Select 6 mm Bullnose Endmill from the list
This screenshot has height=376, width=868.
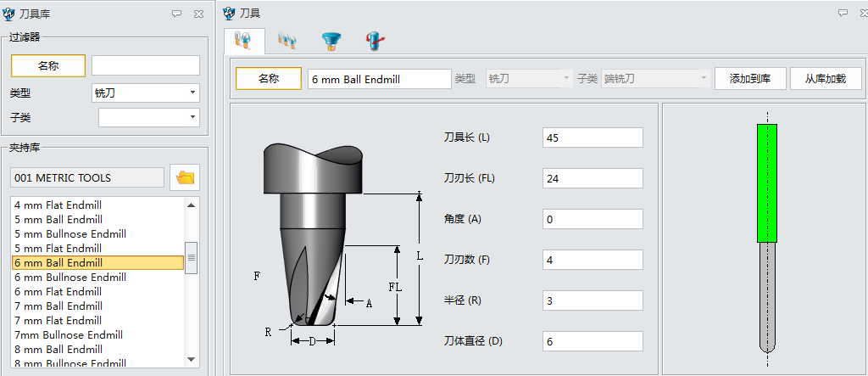[70, 277]
